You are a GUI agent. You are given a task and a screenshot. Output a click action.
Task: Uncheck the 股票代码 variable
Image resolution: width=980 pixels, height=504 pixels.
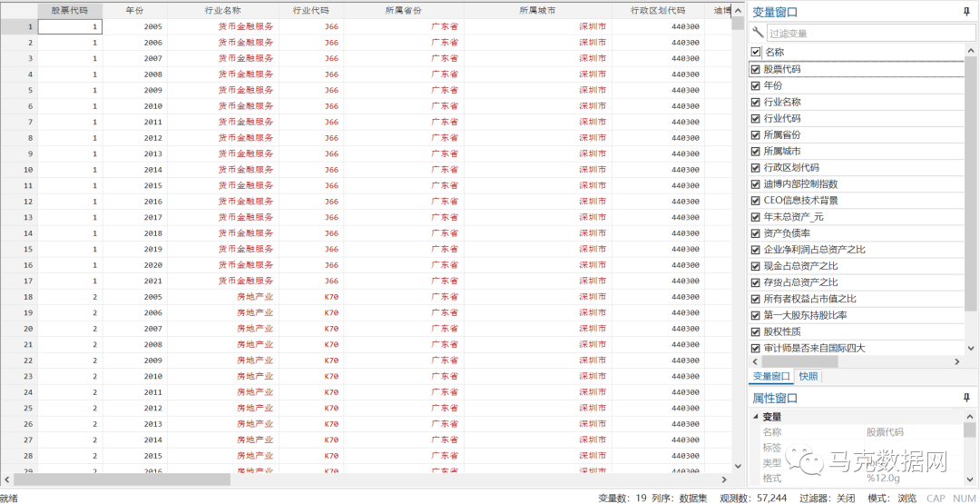pos(756,69)
